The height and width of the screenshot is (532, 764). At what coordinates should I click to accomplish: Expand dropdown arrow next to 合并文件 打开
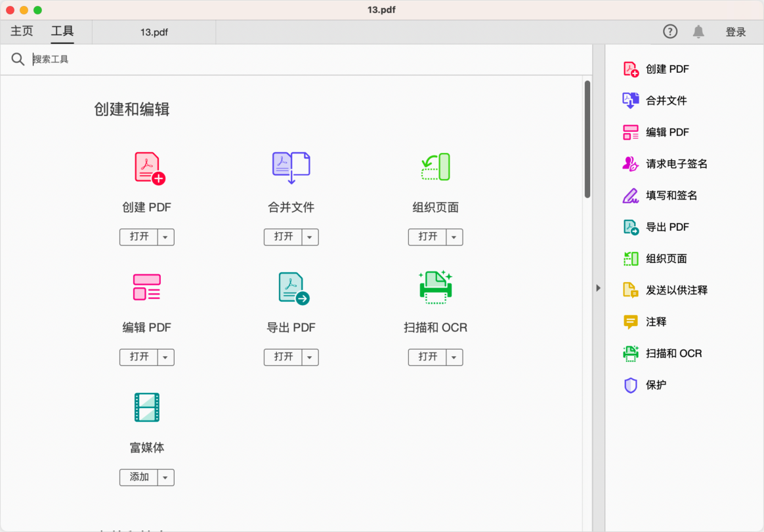(310, 237)
